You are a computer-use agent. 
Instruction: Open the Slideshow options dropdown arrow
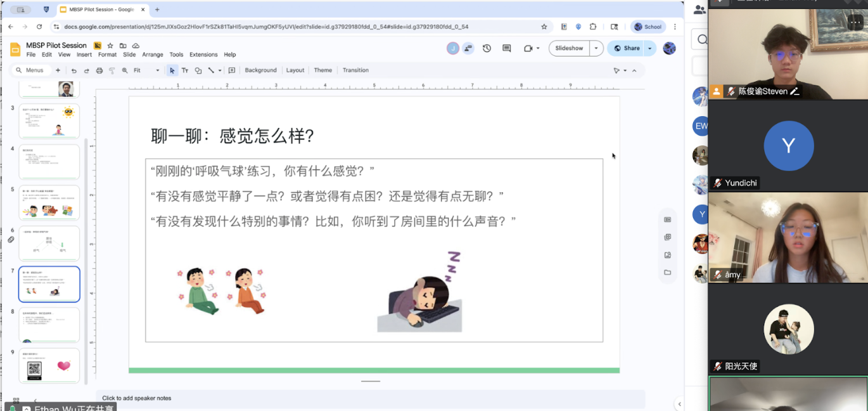[x=596, y=48]
